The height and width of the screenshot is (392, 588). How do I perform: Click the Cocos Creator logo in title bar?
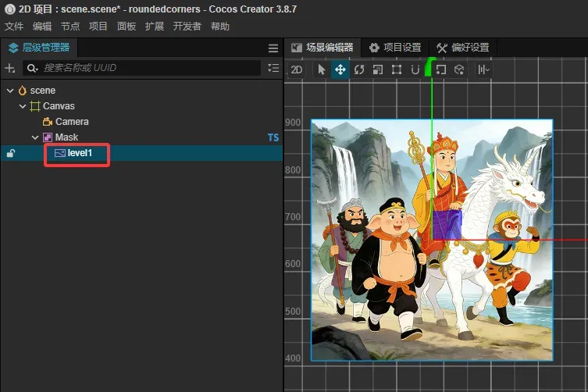(x=9, y=9)
